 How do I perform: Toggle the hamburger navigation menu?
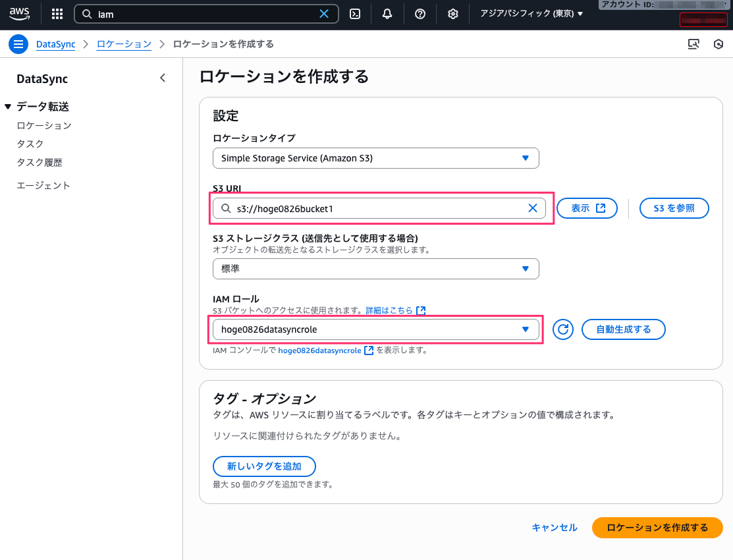pos(18,44)
